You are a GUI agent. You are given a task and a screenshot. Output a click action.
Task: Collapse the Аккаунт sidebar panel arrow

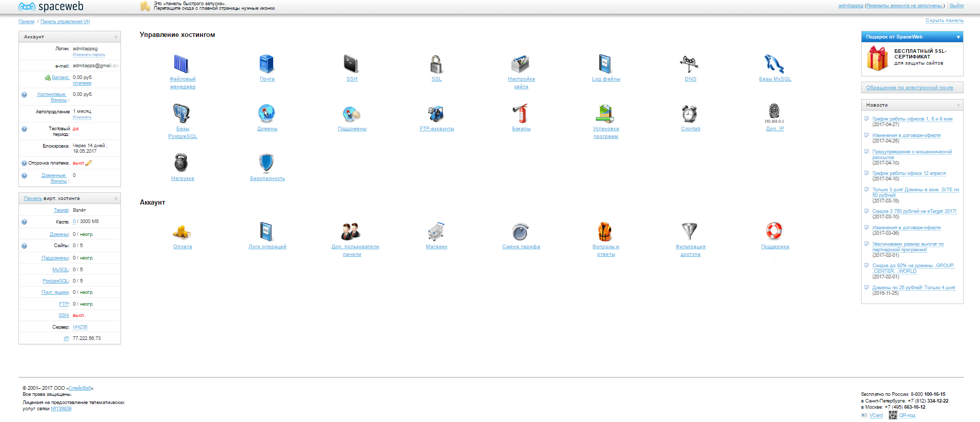pos(116,37)
